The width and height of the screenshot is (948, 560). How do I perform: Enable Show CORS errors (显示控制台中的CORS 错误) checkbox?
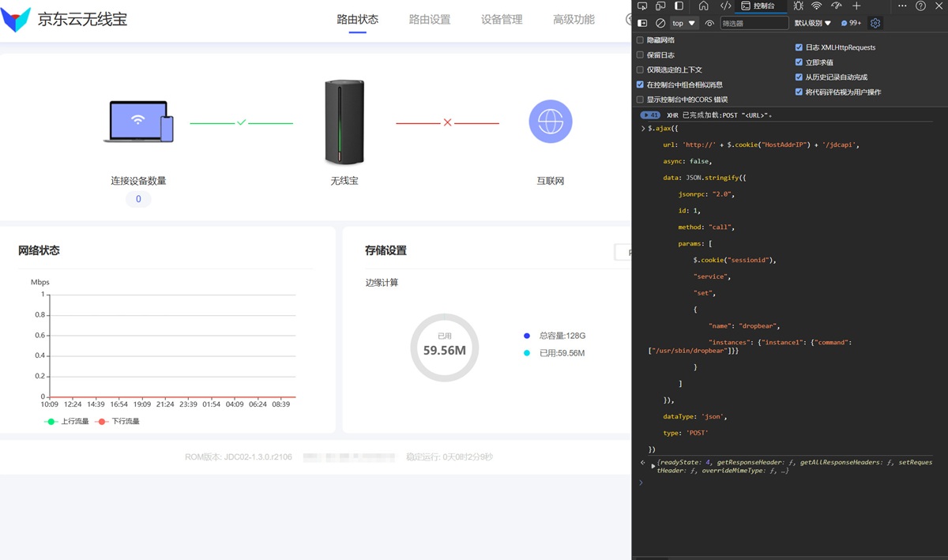click(x=640, y=100)
